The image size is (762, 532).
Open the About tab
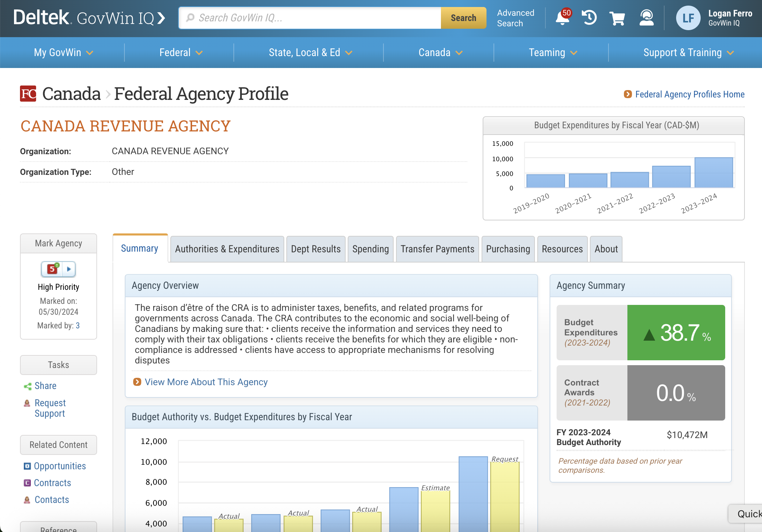pos(606,249)
